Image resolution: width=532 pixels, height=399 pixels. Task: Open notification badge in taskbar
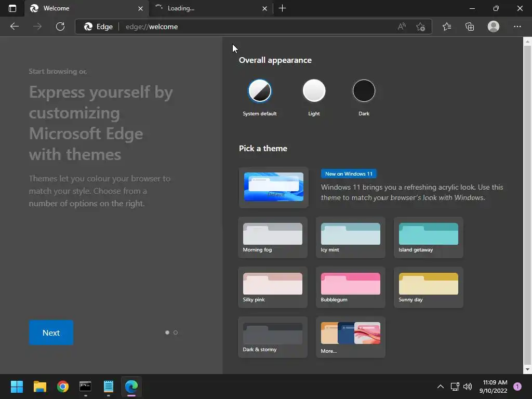517,387
